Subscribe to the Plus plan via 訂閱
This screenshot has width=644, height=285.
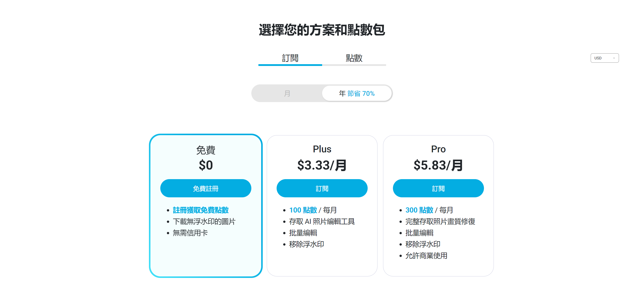322,188
